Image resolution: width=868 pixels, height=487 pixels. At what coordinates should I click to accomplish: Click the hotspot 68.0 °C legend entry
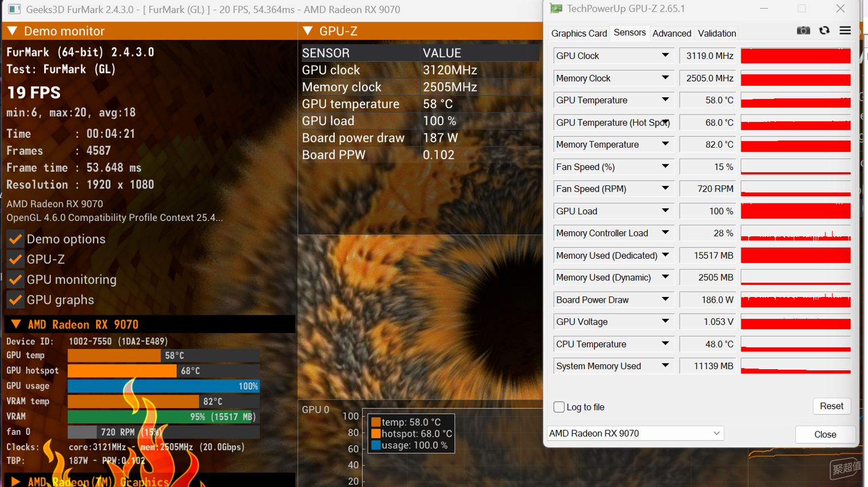411,434
